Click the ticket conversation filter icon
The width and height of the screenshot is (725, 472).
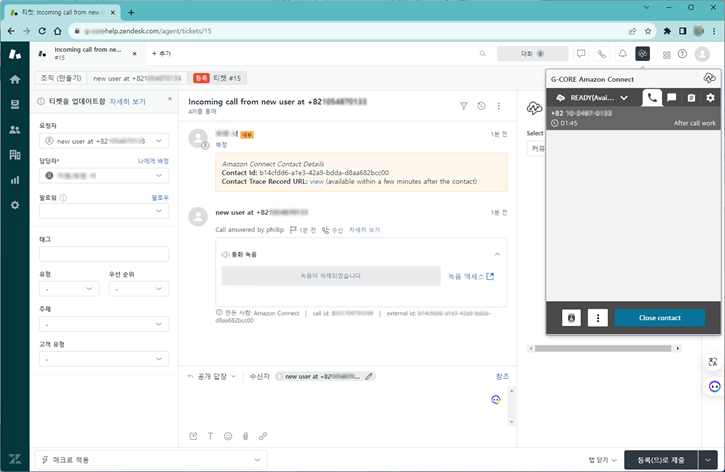[x=463, y=106]
